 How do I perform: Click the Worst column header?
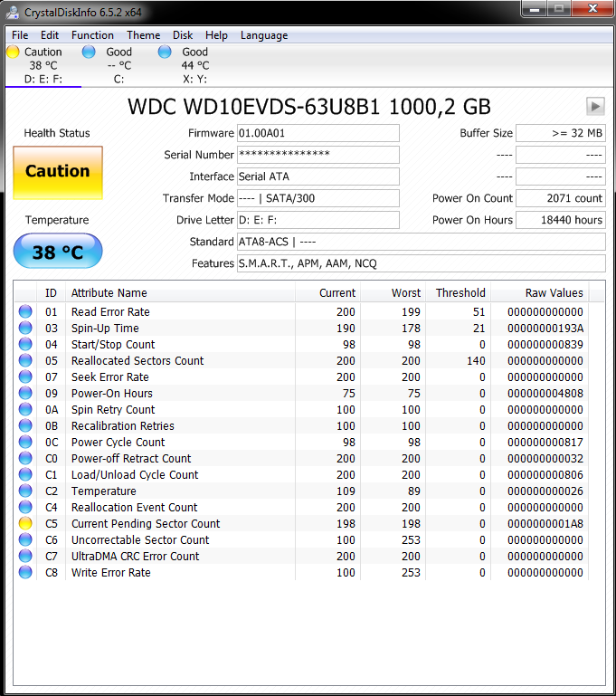(x=393, y=293)
